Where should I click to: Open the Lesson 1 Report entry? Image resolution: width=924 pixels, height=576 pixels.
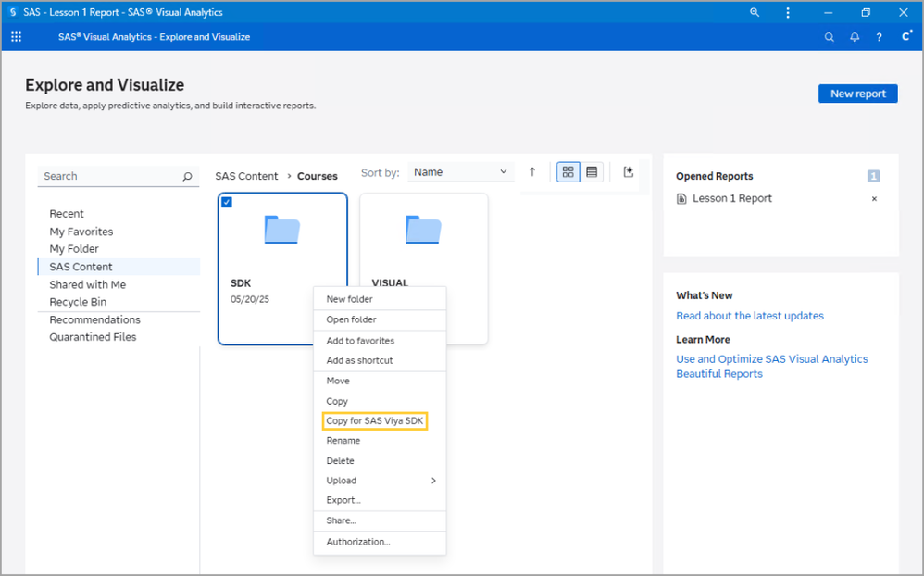pos(732,199)
